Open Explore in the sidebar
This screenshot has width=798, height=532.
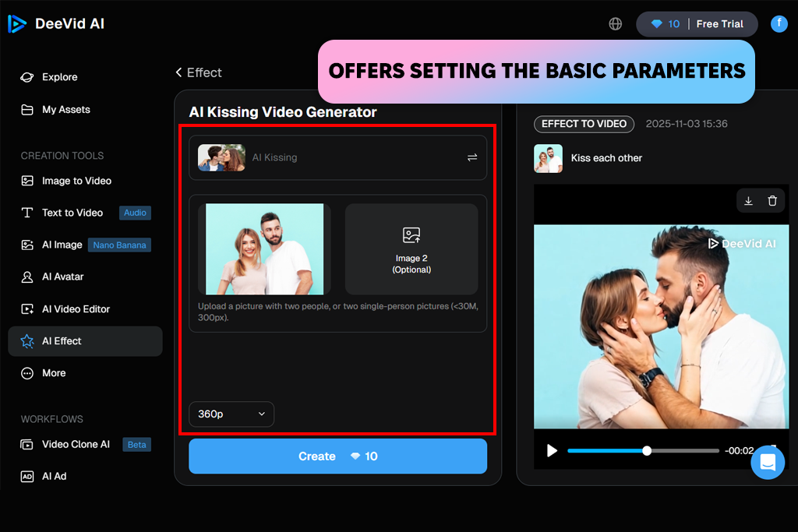click(x=59, y=77)
